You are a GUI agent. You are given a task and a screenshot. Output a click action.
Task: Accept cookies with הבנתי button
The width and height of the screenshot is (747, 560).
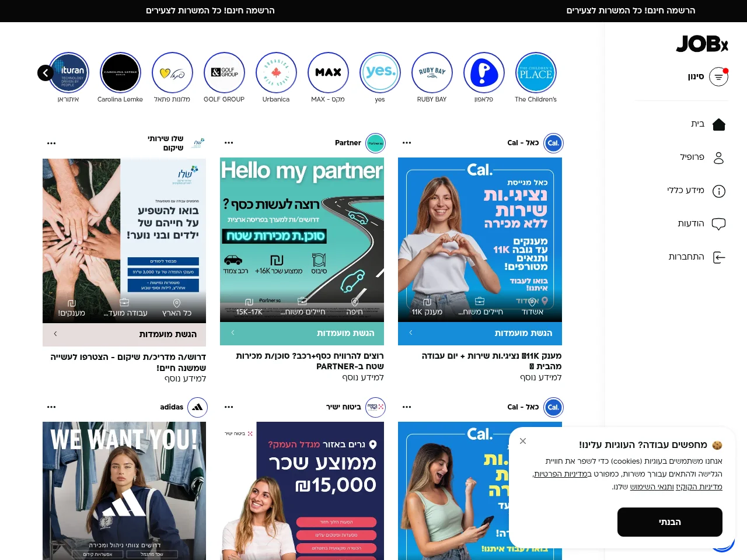pos(670,522)
